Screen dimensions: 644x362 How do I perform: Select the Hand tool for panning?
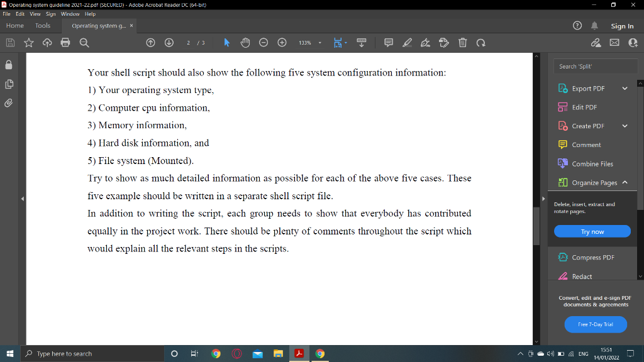coord(245,42)
